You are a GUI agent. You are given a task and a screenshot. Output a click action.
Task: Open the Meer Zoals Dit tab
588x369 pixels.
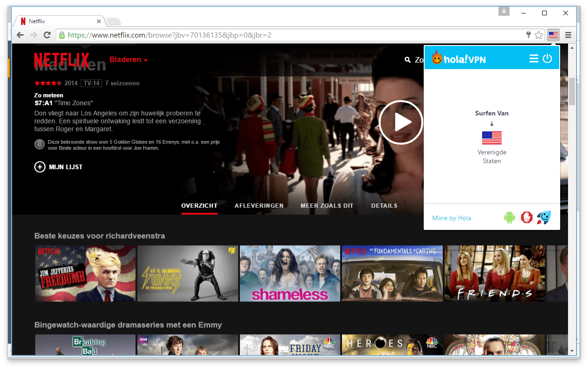pos(327,206)
